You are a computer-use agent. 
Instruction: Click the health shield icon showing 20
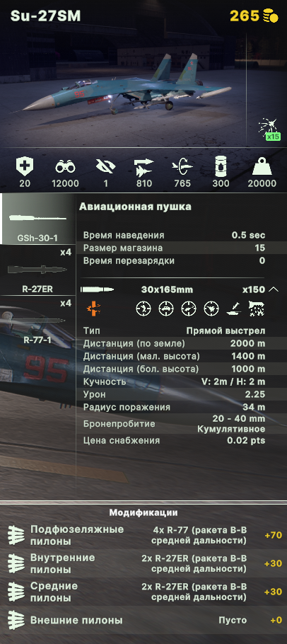click(x=25, y=167)
